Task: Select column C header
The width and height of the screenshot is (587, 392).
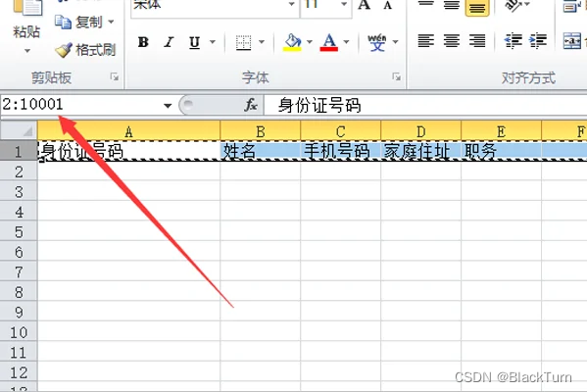Action: pos(340,131)
